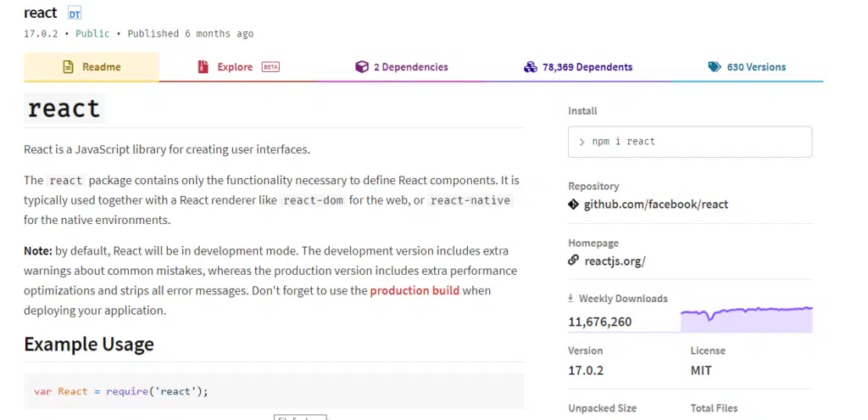This screenshot has height=420, width=868.
Task: Click the react-dom inline code
Action: tap(314, 200)
